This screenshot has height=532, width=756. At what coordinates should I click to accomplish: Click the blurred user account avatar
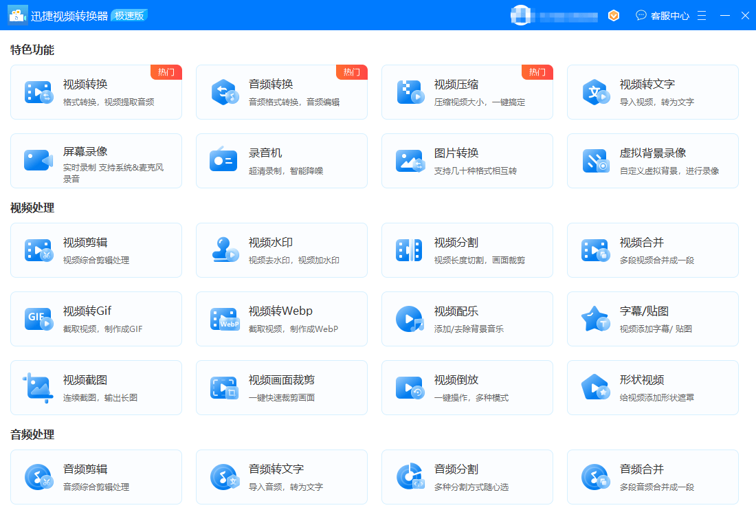(521, 15)
